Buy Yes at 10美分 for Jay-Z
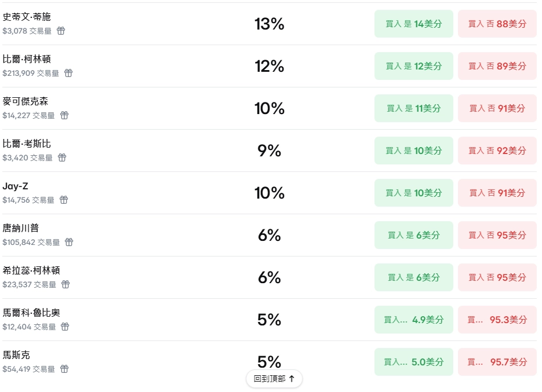The image size is (542, 392). click(x=413, y=193)
